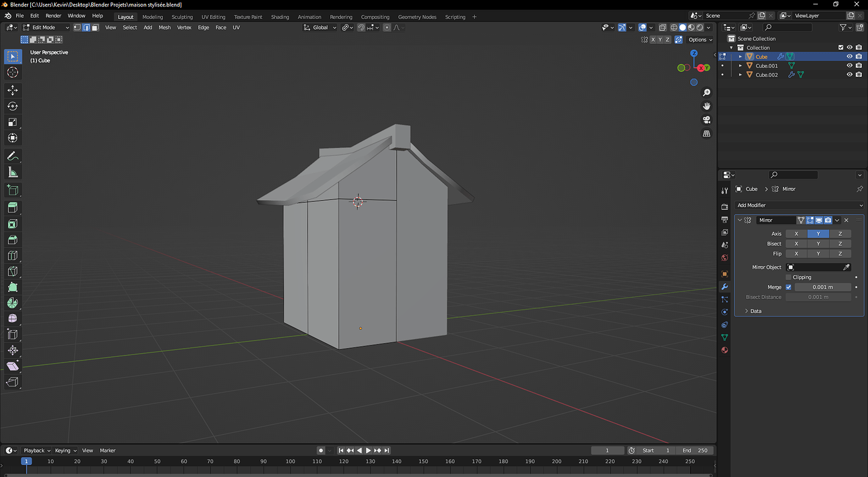Click the play animation button
The height and width of the screenshot is (477, 868).
369,451
